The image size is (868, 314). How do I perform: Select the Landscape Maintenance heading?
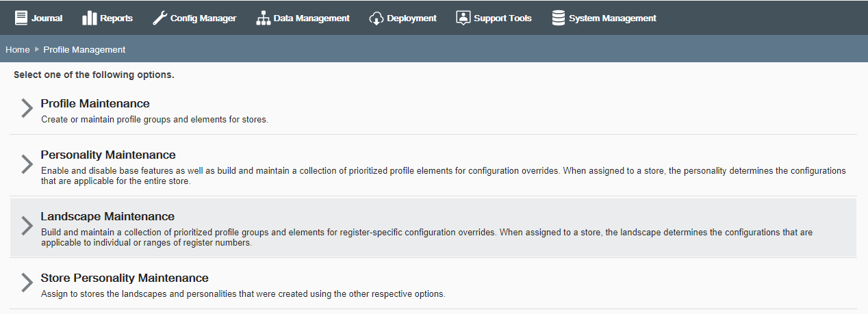tap(107, 217)
